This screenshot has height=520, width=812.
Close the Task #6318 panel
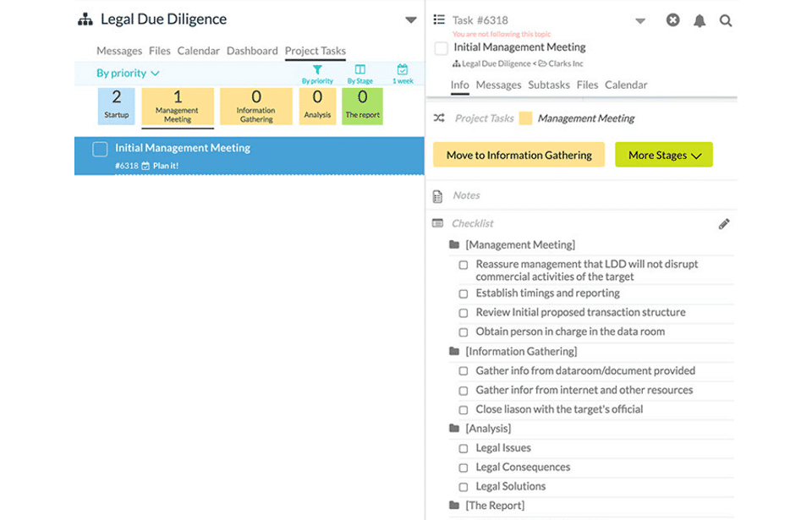click(x=672, y=20)
